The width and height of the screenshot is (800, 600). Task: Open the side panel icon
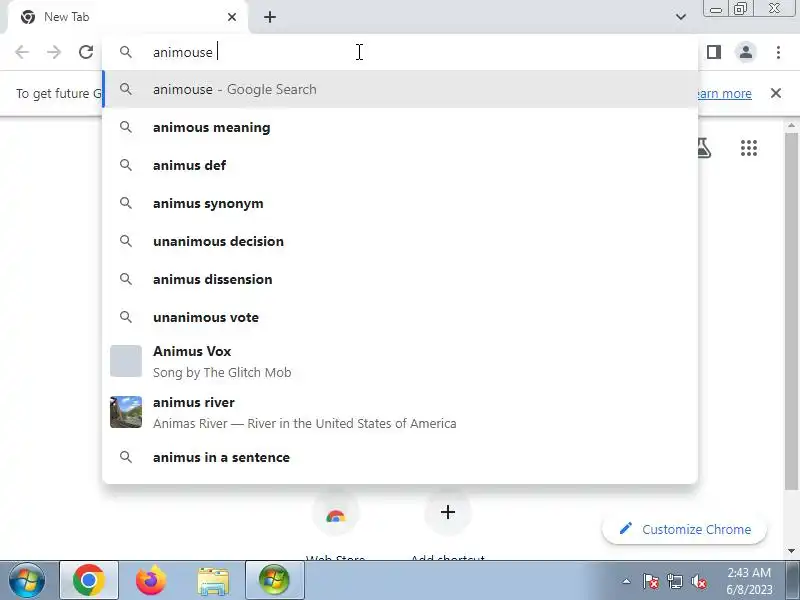coord(714,52)
